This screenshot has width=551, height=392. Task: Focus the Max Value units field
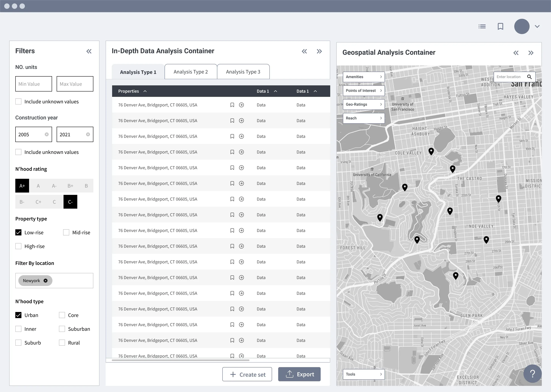coord(75,84)
